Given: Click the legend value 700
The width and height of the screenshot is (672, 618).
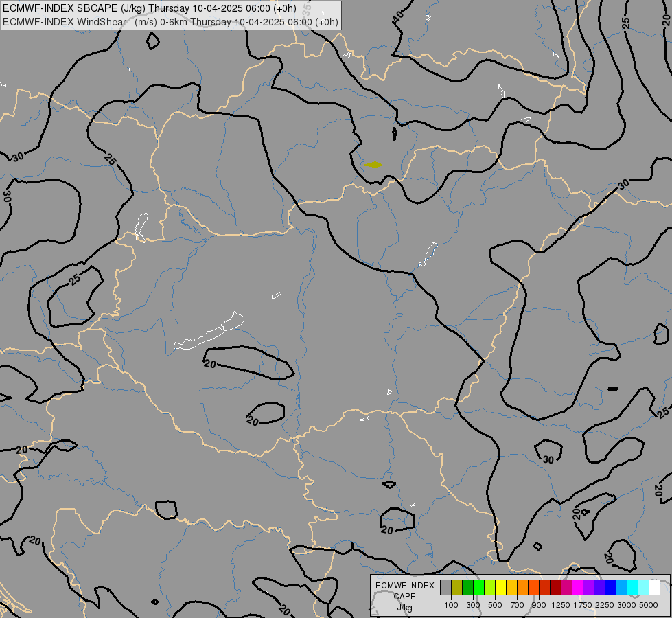Looking at the screenshot, I should (518, 605).
